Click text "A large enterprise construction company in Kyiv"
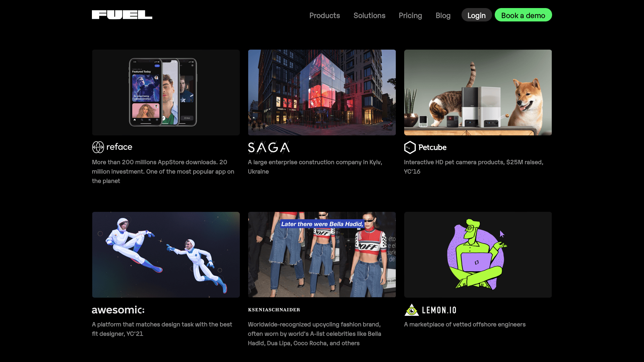Image resolution: width=644 pixels, height=362 pixels. [x=314, y=162]
